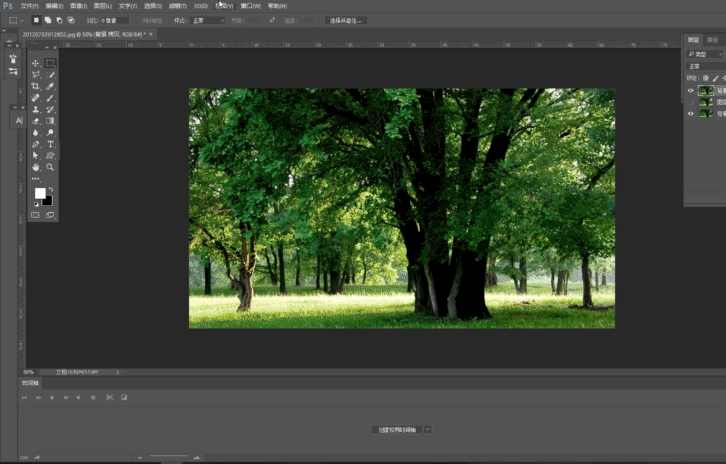The height and width of the screenshot is (464, 726).
Task: Click the Select and Mask button
Action: (346, 20)
